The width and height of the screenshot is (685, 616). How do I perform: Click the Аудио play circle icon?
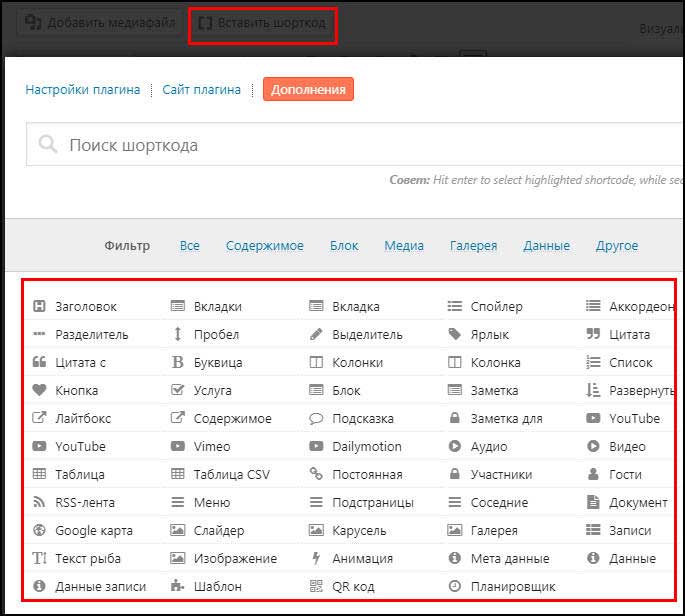tap(454, 446)
